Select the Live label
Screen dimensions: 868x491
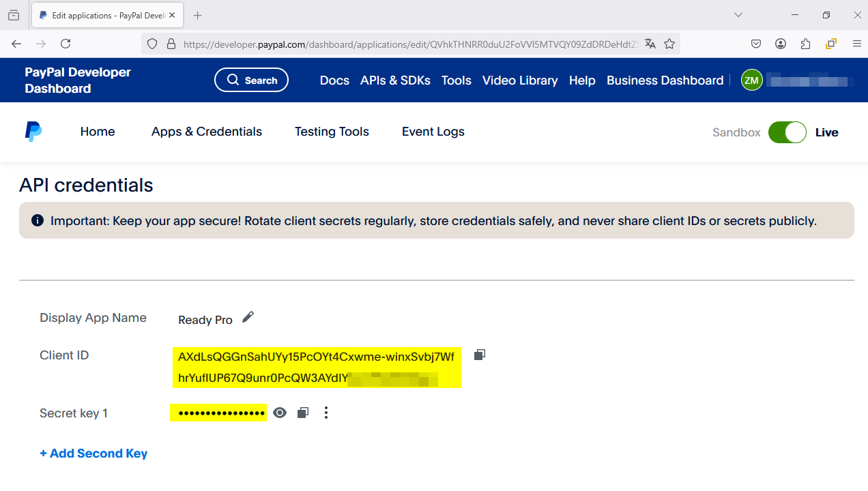click(826, 132)
